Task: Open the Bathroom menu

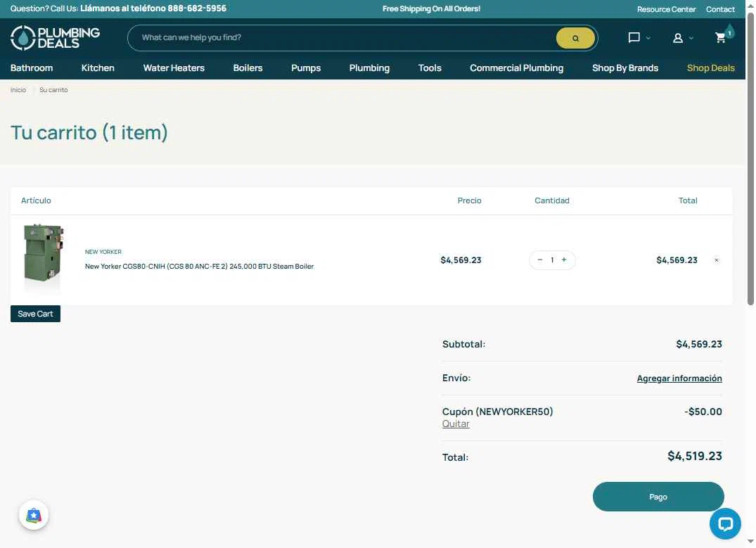Action: (32, 68)
